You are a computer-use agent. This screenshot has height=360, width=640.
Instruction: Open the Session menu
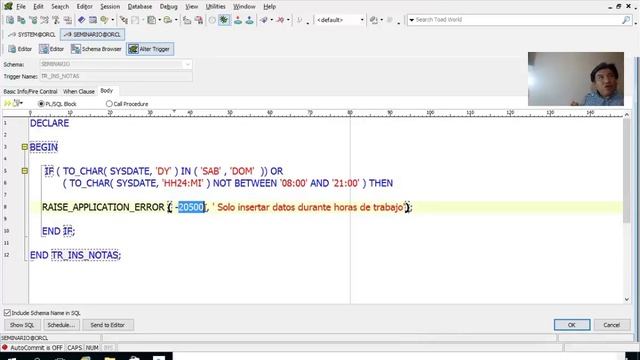pyautogui.click(x=110, y=7)
